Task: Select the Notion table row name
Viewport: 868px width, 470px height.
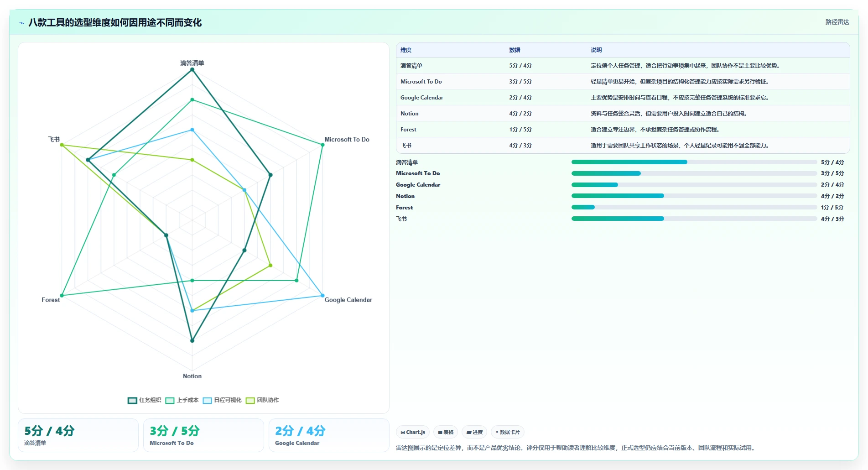Action: (410, 114)
